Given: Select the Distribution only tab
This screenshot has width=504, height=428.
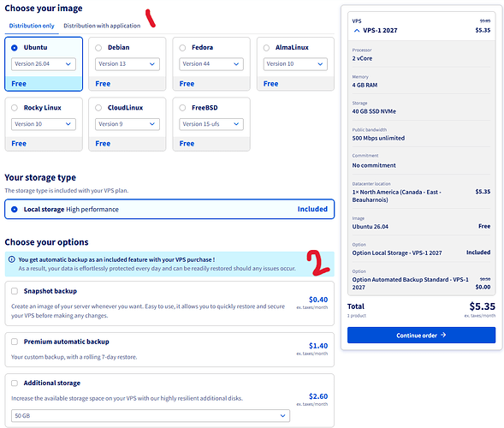Looking at the screenshot, I should (32, 26).
